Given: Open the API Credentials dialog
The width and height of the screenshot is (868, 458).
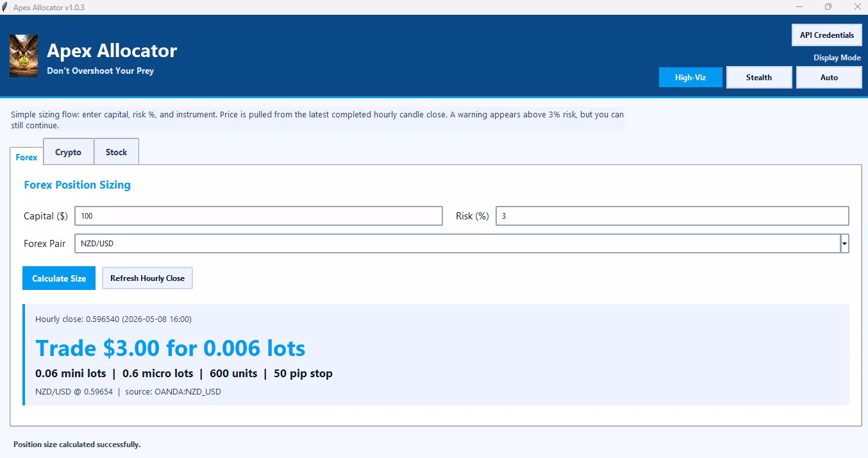Looking at the screenshot, I should point(827,35).
